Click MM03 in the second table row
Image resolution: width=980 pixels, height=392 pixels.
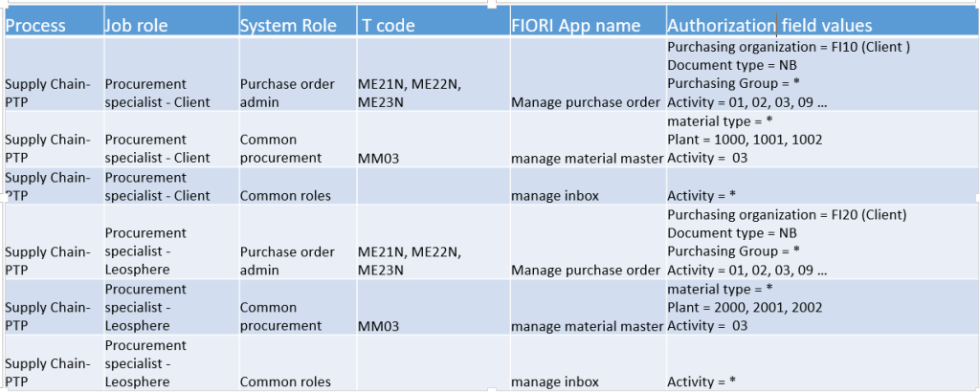tap(378, 159)
